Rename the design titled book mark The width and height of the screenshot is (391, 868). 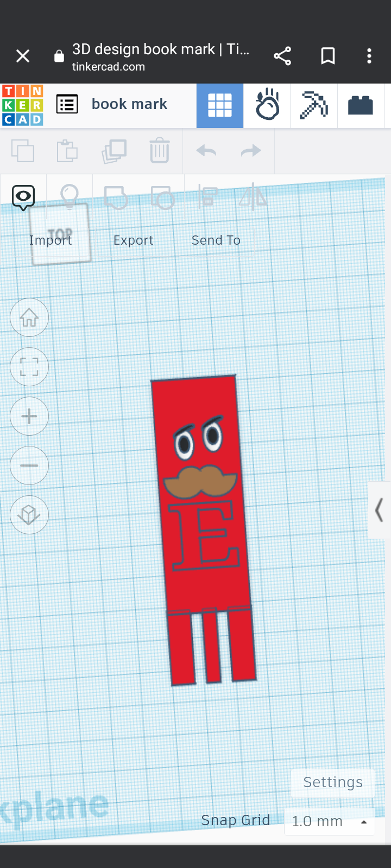pos(129,104)
